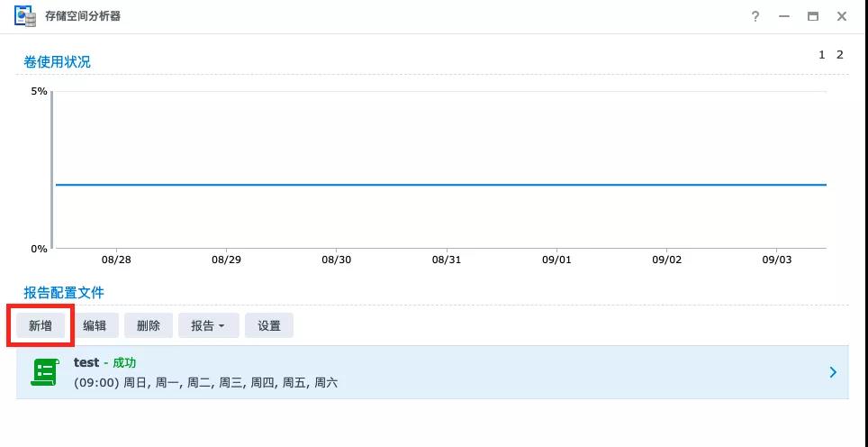The image size is (868, 447).
Task: Expand the test profile using right chevron
Action: tap(833, 372)
